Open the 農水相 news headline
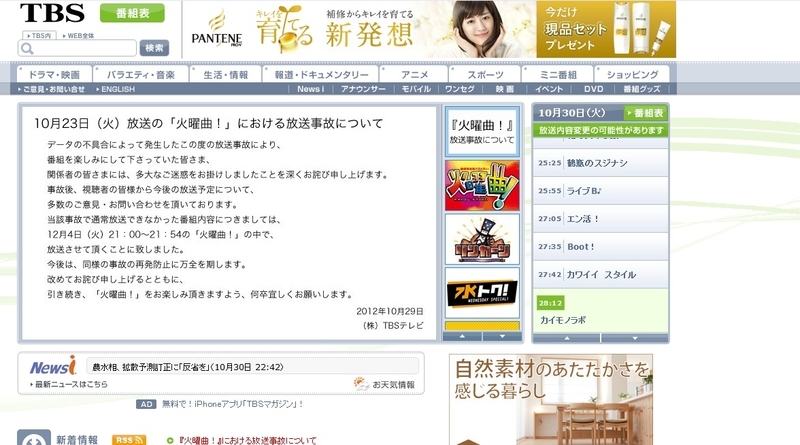 click(x=187, y=367)
